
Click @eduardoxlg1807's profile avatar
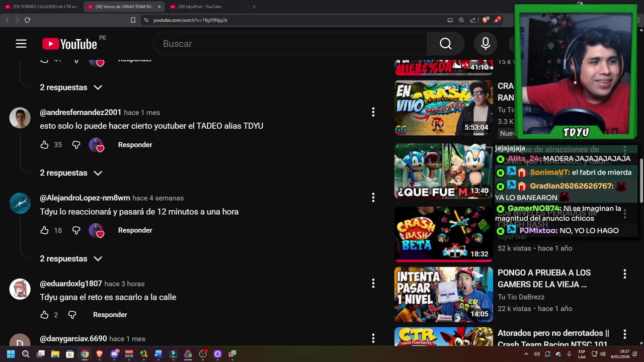click(20, 289)
